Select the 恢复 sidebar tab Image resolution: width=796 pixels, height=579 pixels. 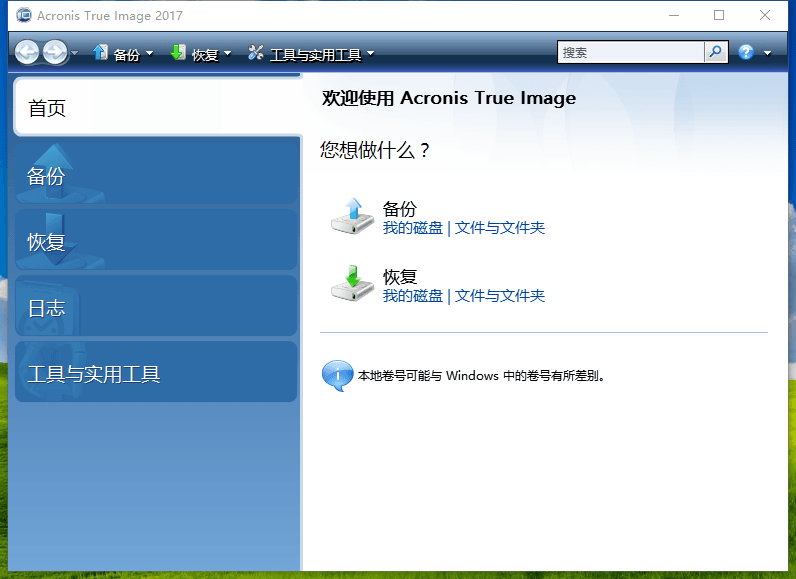tap(156, 240)
